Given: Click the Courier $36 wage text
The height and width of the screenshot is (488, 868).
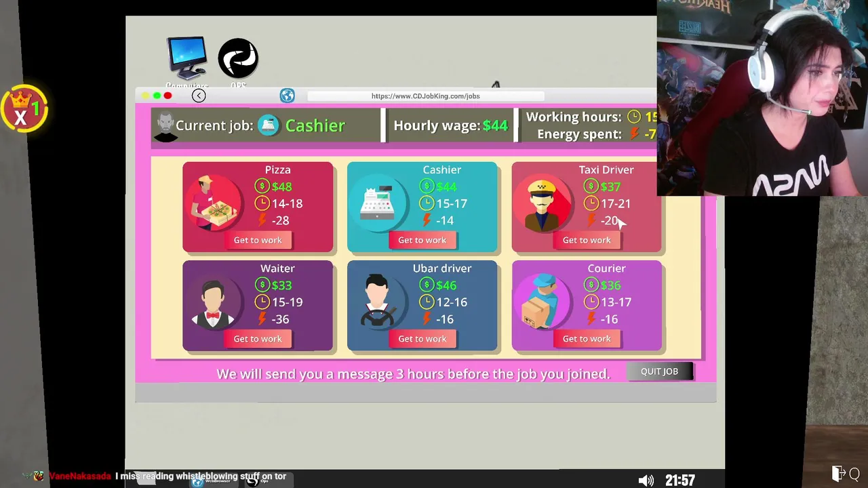Looking at the screenshot, I should (610, 285).
